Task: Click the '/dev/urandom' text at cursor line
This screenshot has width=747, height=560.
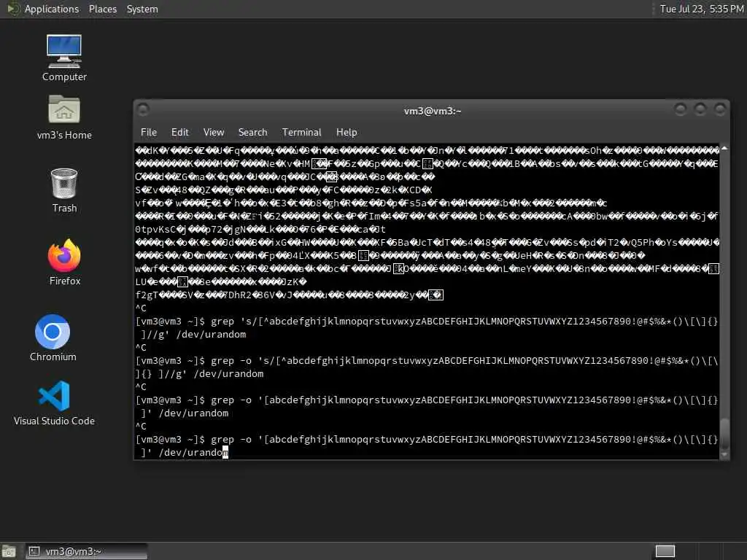Action: point(193,452)
